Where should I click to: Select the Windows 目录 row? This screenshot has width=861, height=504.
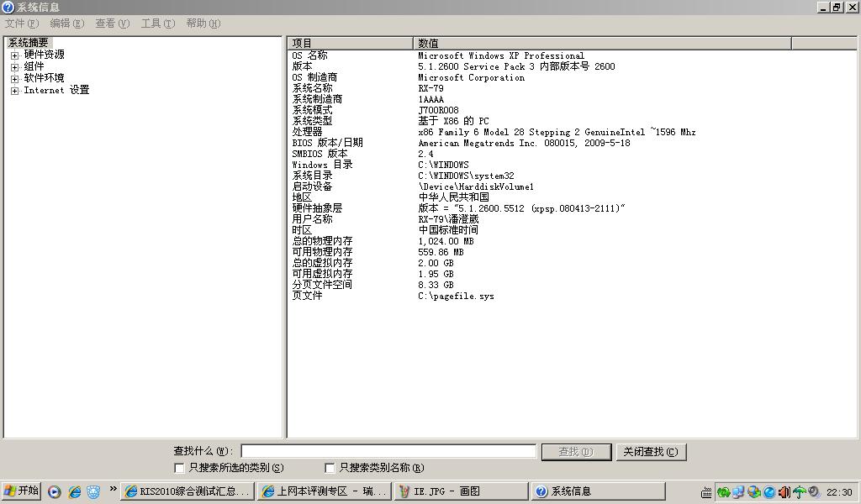571,165
